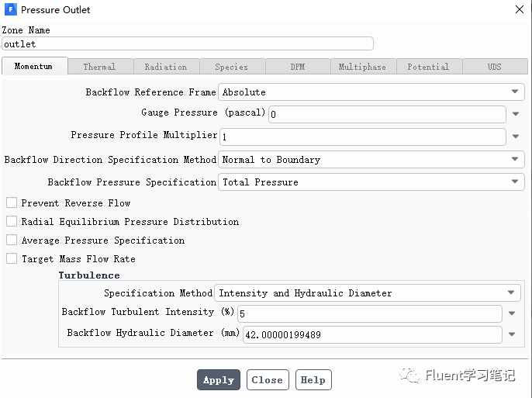This screenshot has width=532, height=398.
Task: Close the Pressure Outlet dialog window
Action: point(519,9)
